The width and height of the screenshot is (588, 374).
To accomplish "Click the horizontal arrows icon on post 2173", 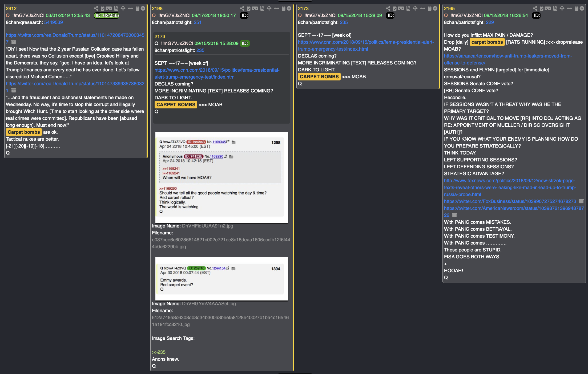I will tap(422, 9).
